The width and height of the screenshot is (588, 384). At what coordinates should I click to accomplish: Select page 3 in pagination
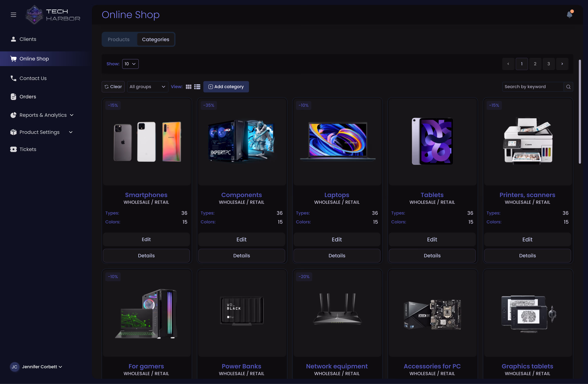(x=548, y=64)
